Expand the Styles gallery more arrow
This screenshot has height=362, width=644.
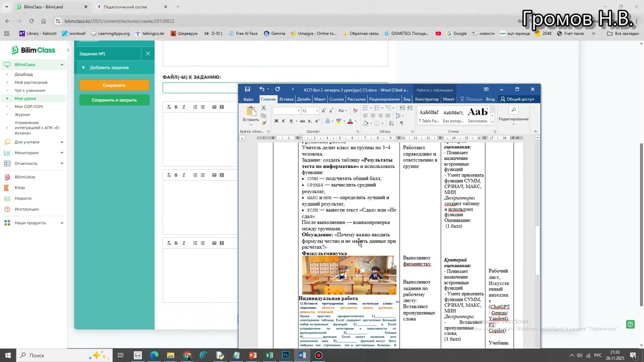493,123
